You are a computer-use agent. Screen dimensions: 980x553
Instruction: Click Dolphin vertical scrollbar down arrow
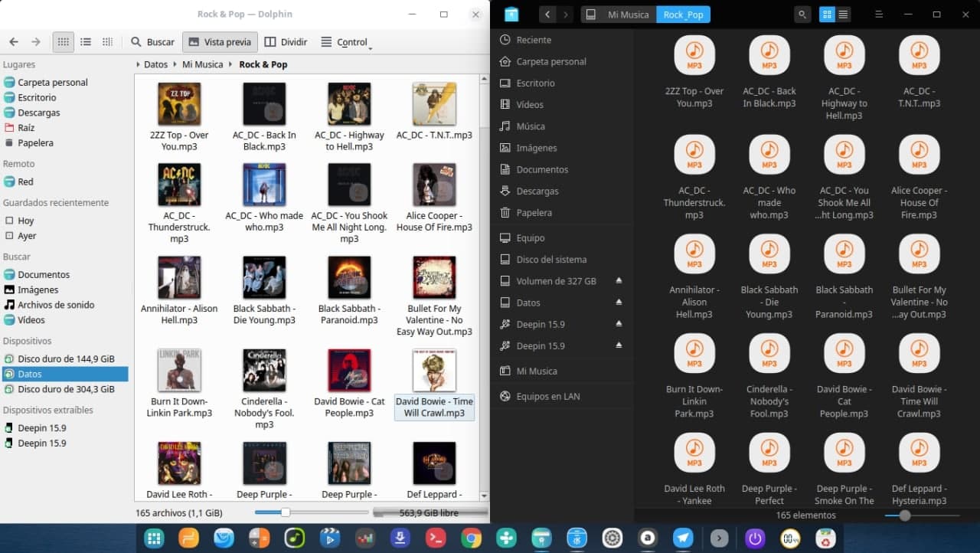(484, 496)
